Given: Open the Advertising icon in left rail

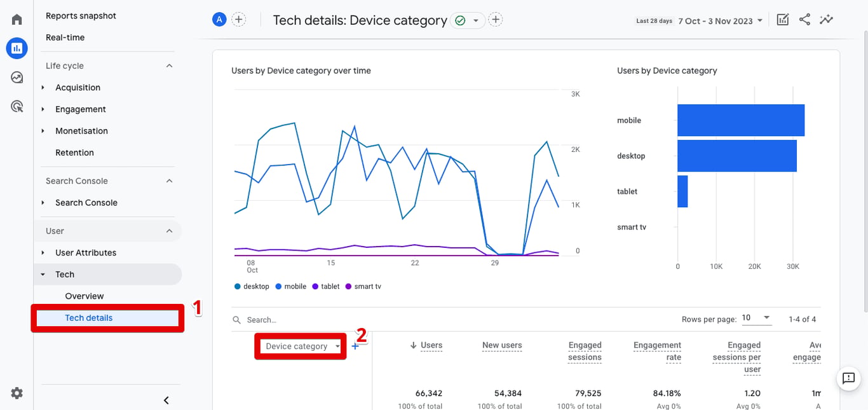Looking at the screenshot, I should pyautogui.click(x=17, y=106).
